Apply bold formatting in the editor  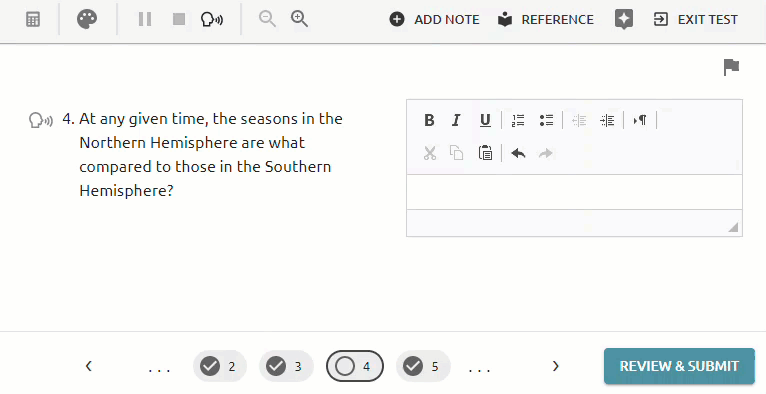[x=429, y=120]
